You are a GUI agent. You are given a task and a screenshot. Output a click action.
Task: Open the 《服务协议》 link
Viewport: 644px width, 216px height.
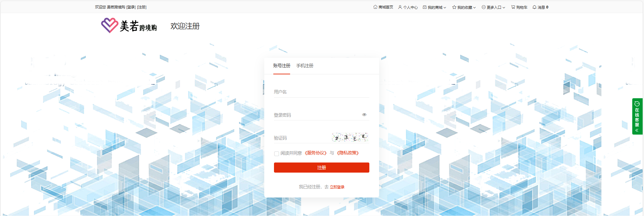click(x=316, y=153)
